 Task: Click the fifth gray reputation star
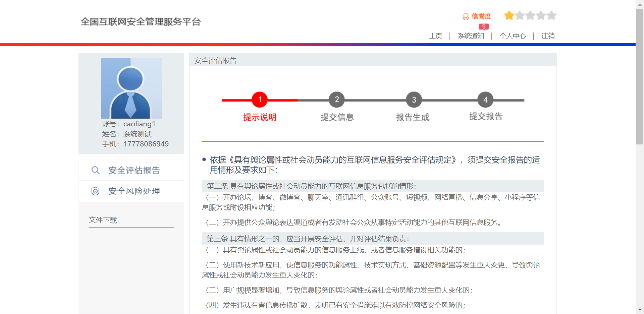coord(551,15)
